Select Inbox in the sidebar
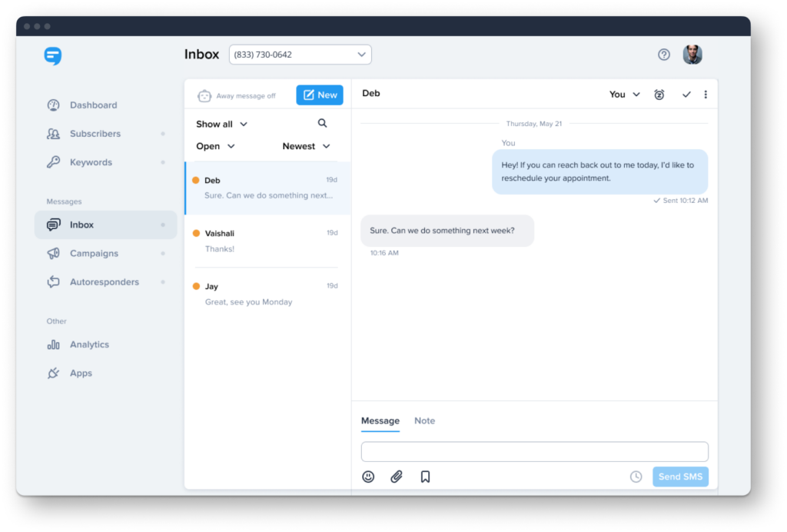Image resolution: width=787 pixels, height=532 pixels. [x=105, y=224]
